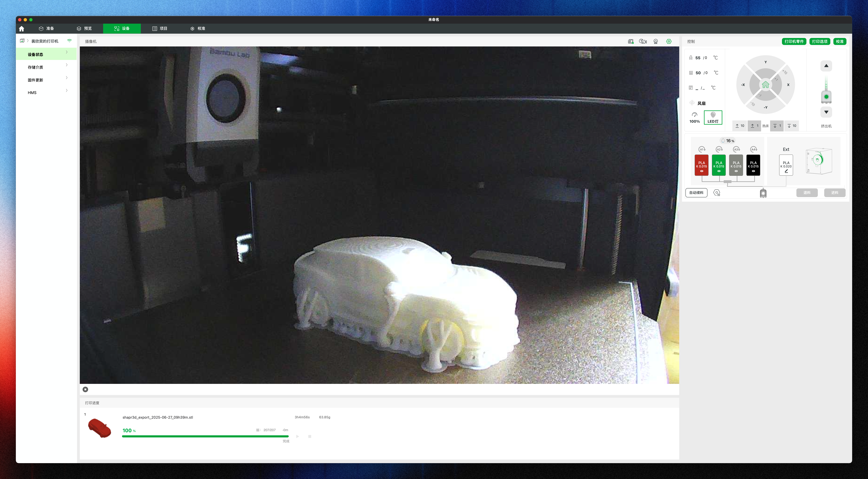Image resolution: width=868 pixels, height=479 pixels.
Task: Click the green 校准 button in control panel
Action: click(x=840, y=41)
